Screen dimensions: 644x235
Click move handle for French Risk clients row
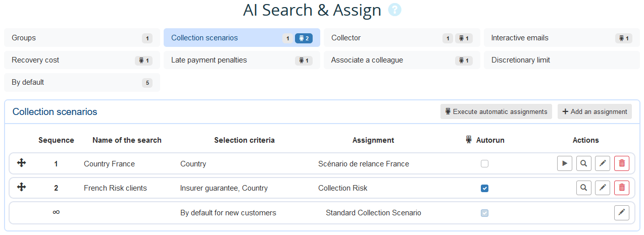click(22, 187)
